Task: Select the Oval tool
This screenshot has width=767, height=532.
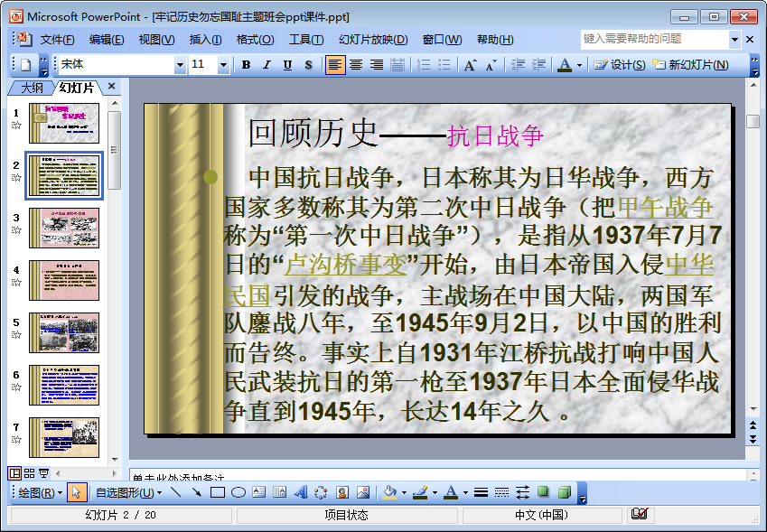Action: [x=239, y=492]
